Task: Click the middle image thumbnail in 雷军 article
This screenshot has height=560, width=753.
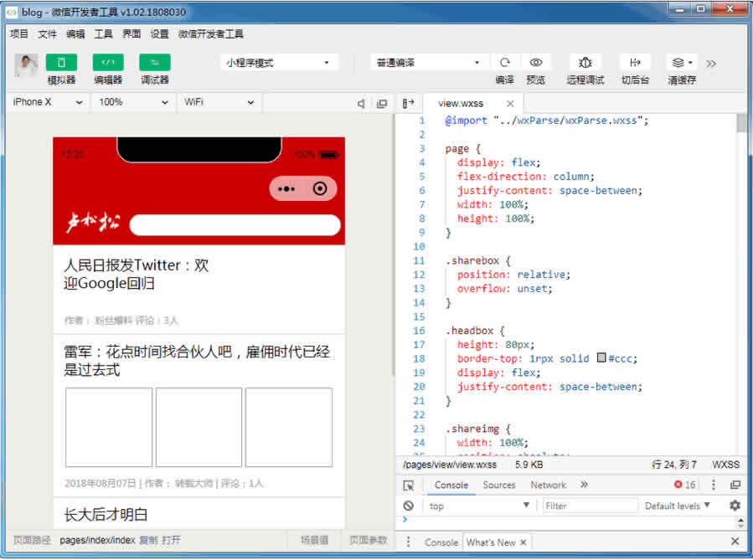Action: pos(199,427)
